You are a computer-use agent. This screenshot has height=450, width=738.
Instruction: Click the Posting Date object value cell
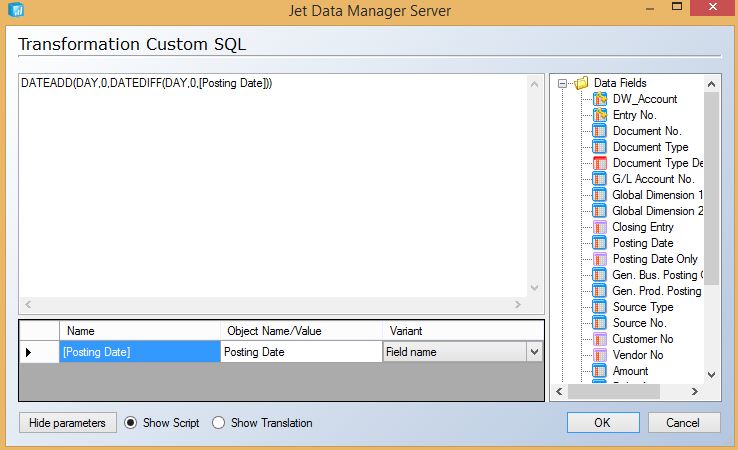pos(301,352)
